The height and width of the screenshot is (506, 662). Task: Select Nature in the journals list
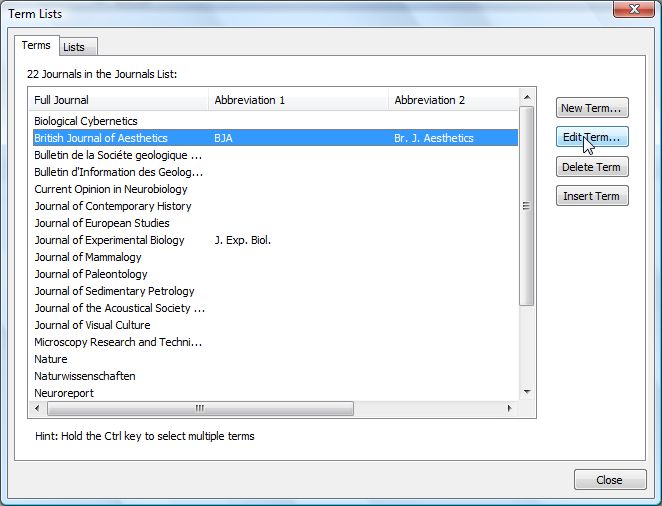[51, 359]
